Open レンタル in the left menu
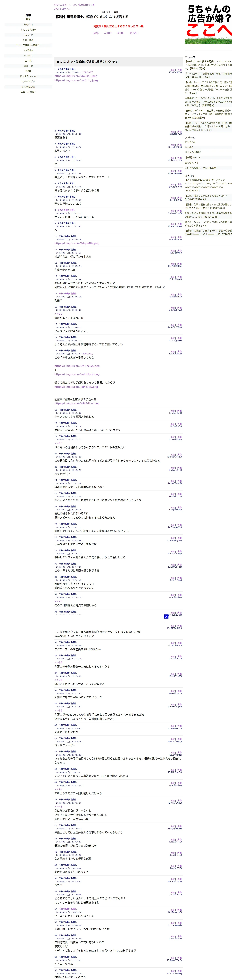This screenshot has width=232, height=980. coord(28,56)
